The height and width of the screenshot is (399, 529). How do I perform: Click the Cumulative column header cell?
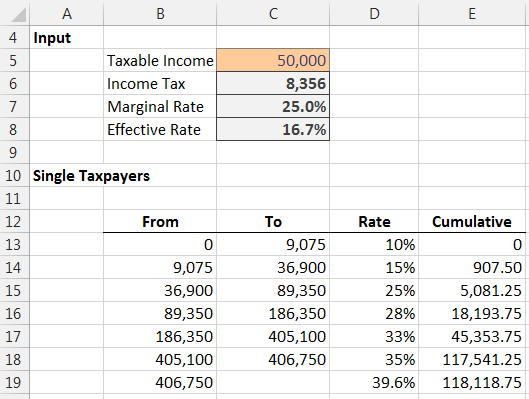coord(472,221)
